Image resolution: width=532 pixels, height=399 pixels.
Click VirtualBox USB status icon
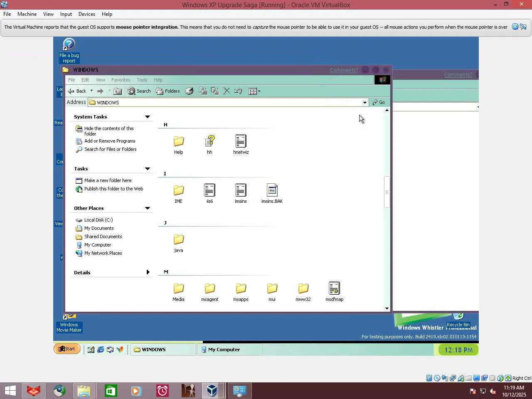[x=461, y=378]
